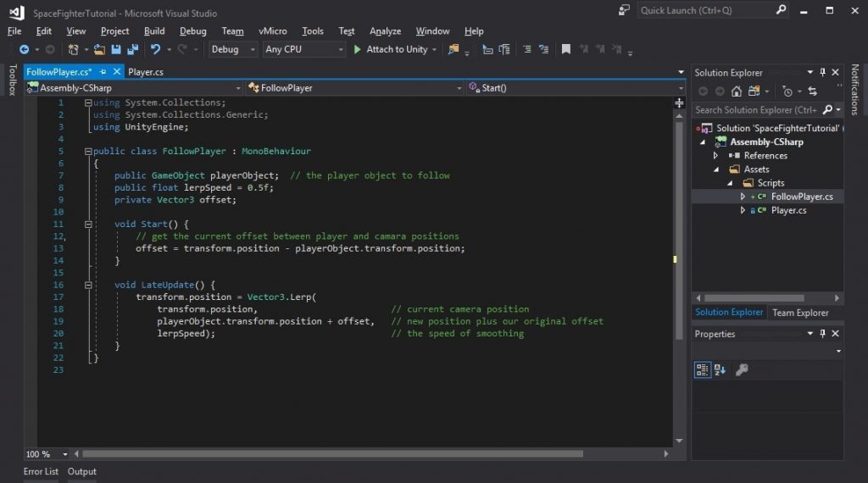Show the Categorized view in Properties

702,369
